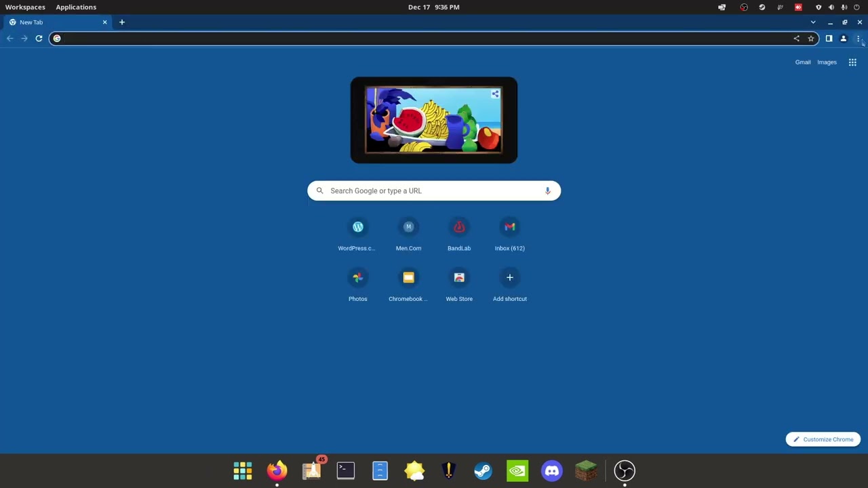Open the Photos shortcut
This screenshot has width=868, height=488.
[357, 285]
